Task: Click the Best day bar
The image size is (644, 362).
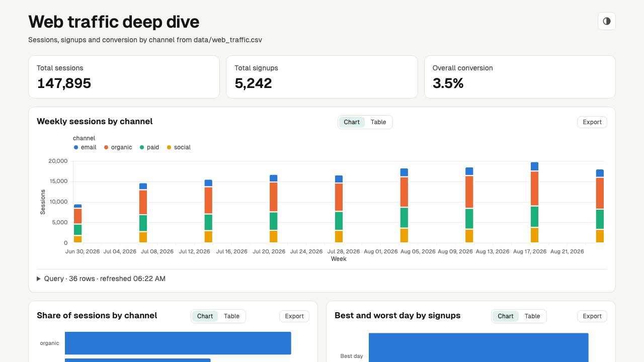Action: [x=478, y=347]
